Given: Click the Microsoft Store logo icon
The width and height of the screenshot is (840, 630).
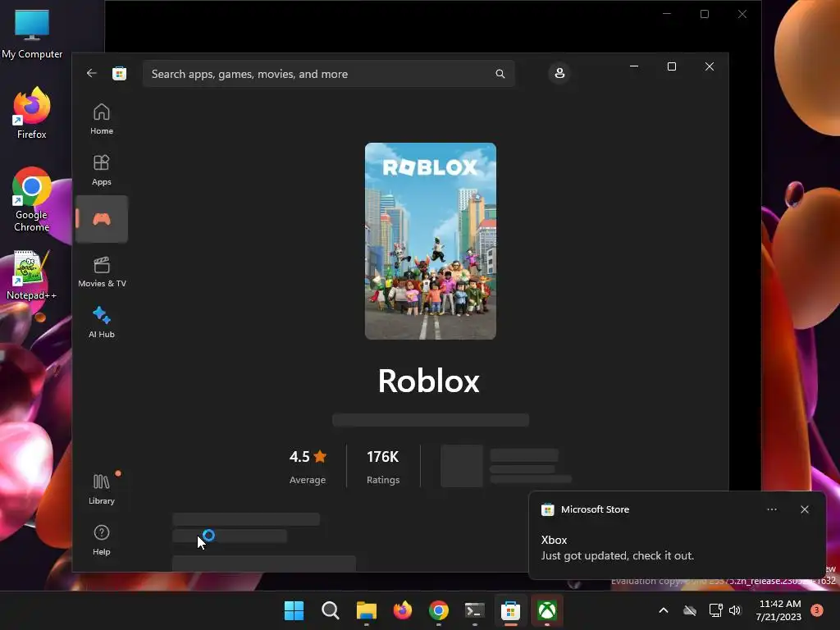Looking at the screenshot, I should point(120,73).
